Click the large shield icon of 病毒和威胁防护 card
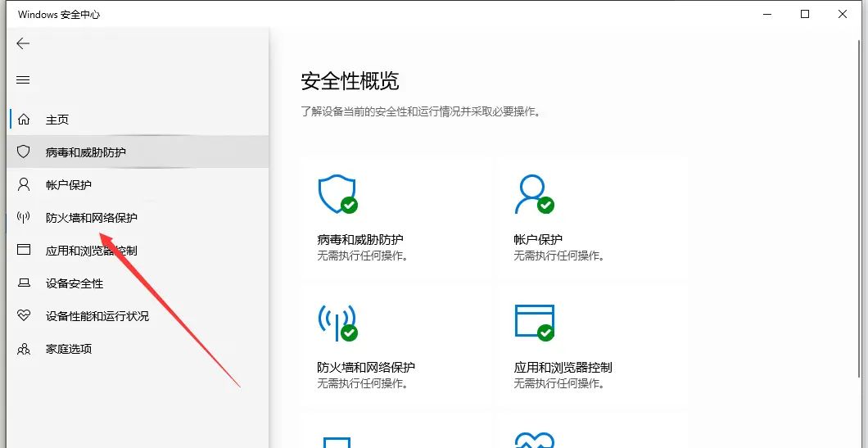Screen dimensions: 868x448 [x=337, y=194]
